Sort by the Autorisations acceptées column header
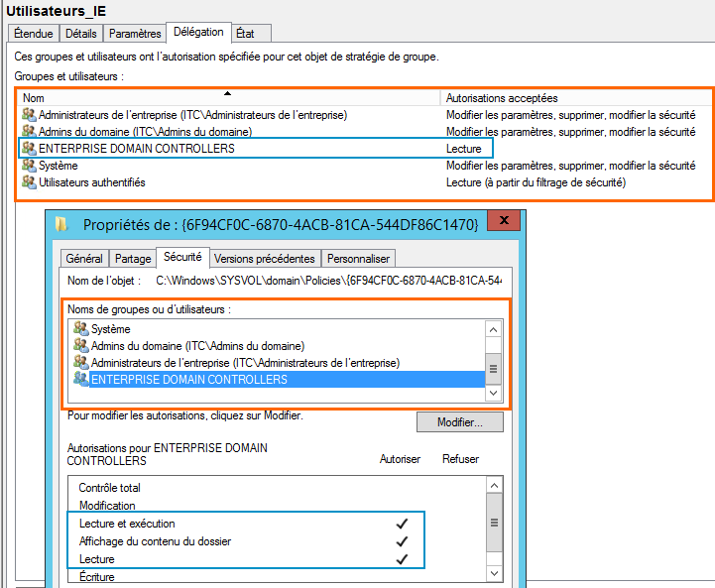 [x=576, y=98]
